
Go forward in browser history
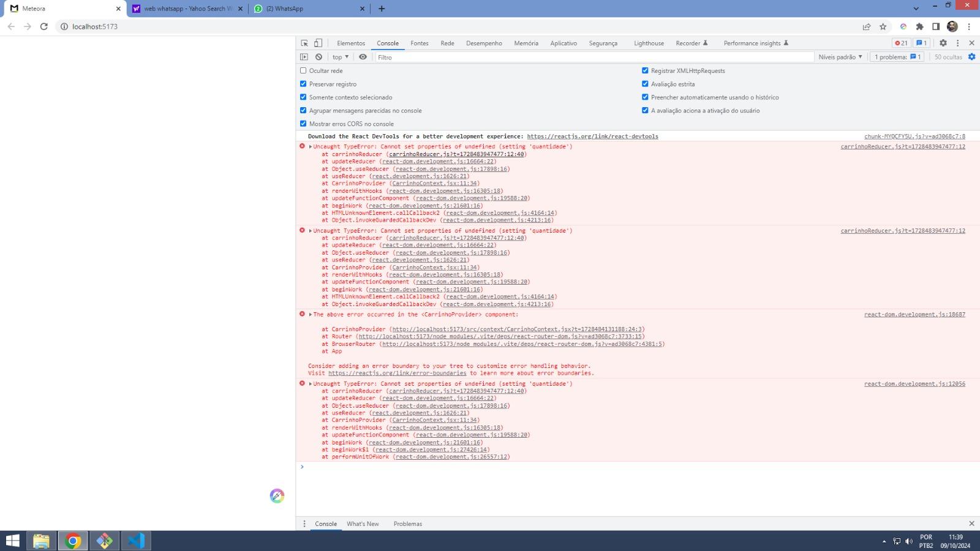coord(28,26)
